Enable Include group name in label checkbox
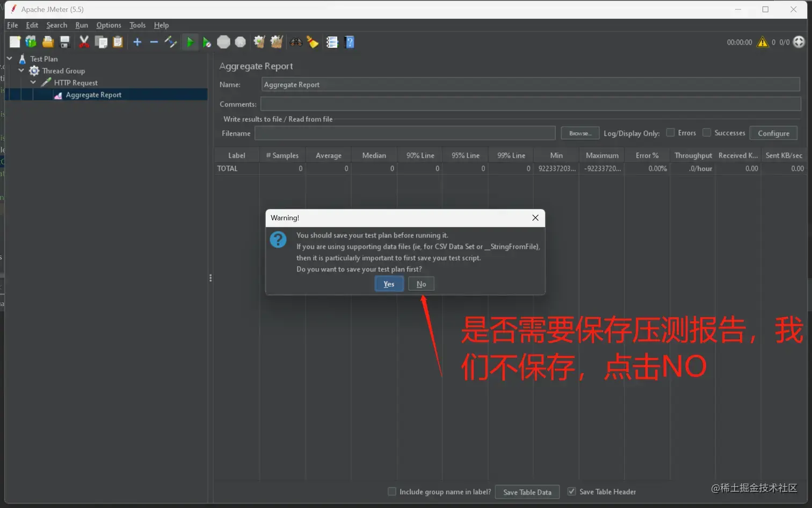Viewport: 812px width, 508px height. (392, 491)
